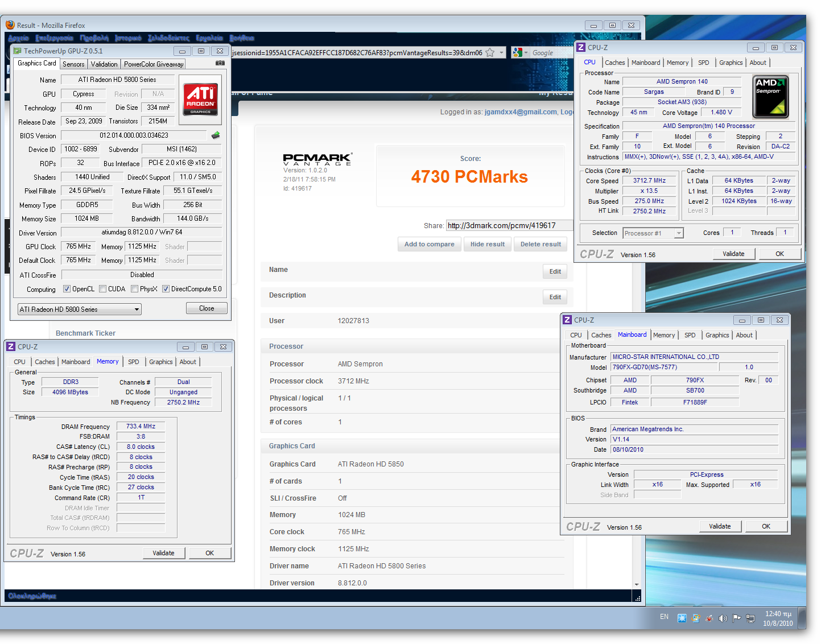Click the CPU-Z Memory window title icon

click(x=11, y=346)
